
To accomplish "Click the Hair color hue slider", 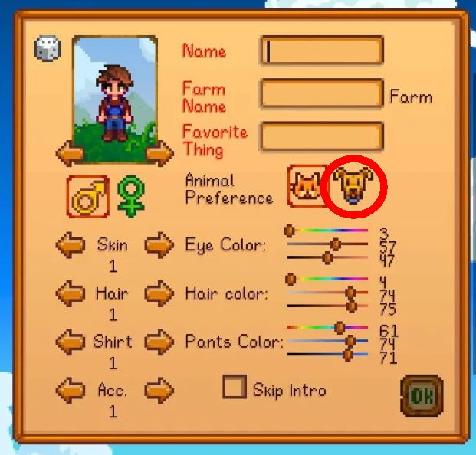I will click(x=327, y=279).
